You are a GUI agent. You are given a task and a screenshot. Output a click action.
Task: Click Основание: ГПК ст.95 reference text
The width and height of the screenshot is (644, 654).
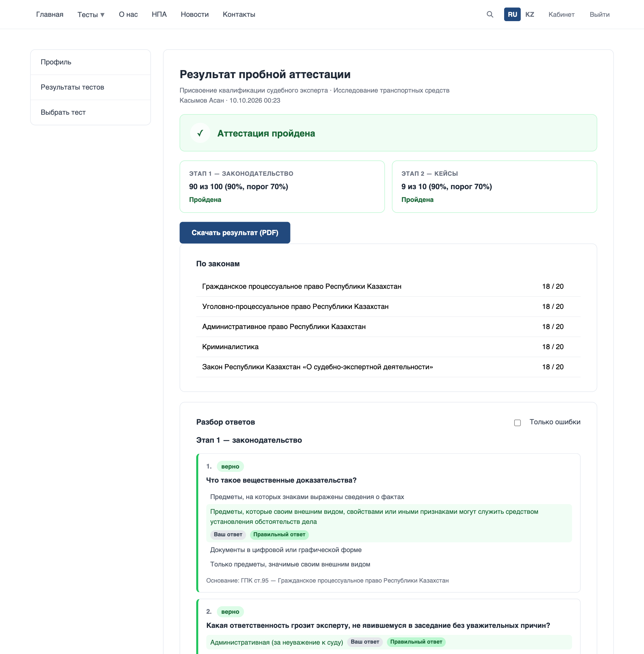coord(327,581)
